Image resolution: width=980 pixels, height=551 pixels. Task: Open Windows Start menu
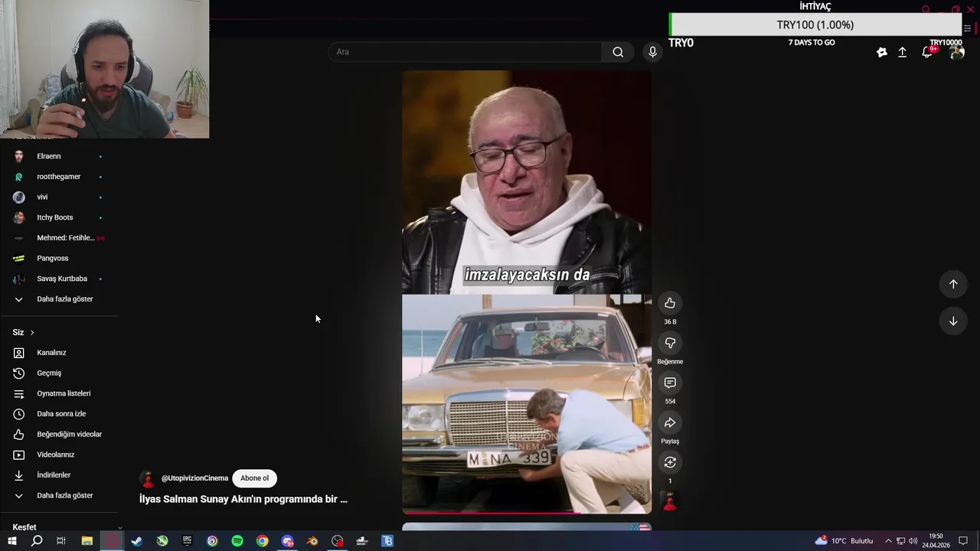pyautogui.click(x=11, y=541)
